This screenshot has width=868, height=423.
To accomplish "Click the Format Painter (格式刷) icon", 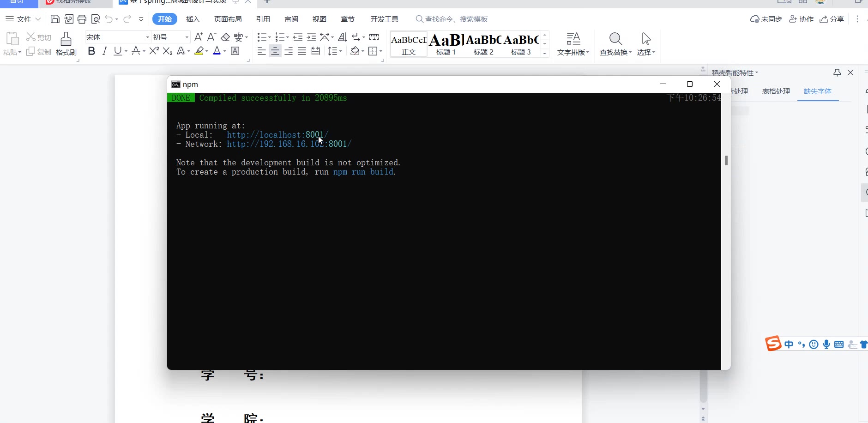I will 66,39.
